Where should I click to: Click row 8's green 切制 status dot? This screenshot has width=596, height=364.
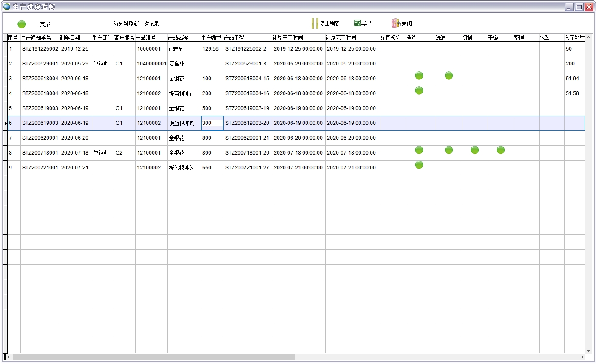tap(474, 150)
